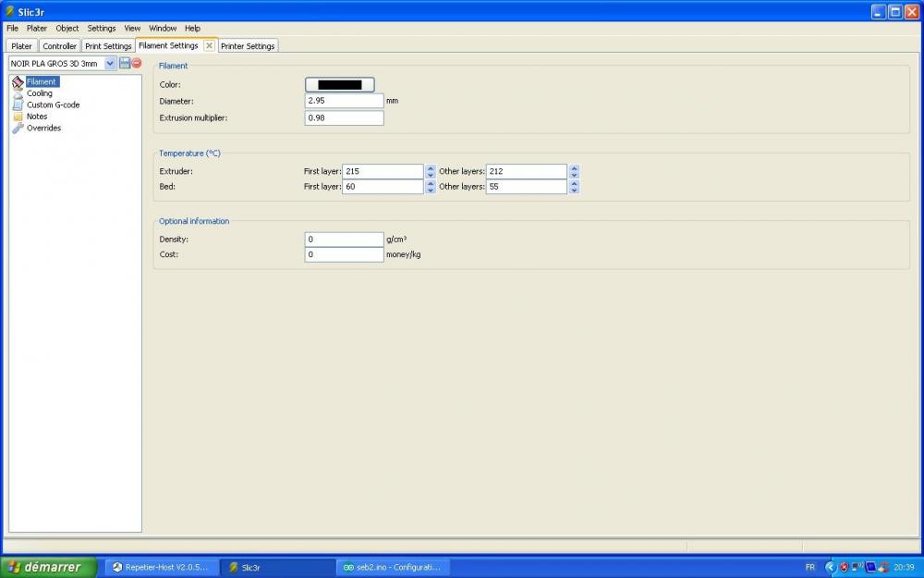The image size is (924, 578).
Task: Click the red security shield tray icon
Action: coord(844,568)
